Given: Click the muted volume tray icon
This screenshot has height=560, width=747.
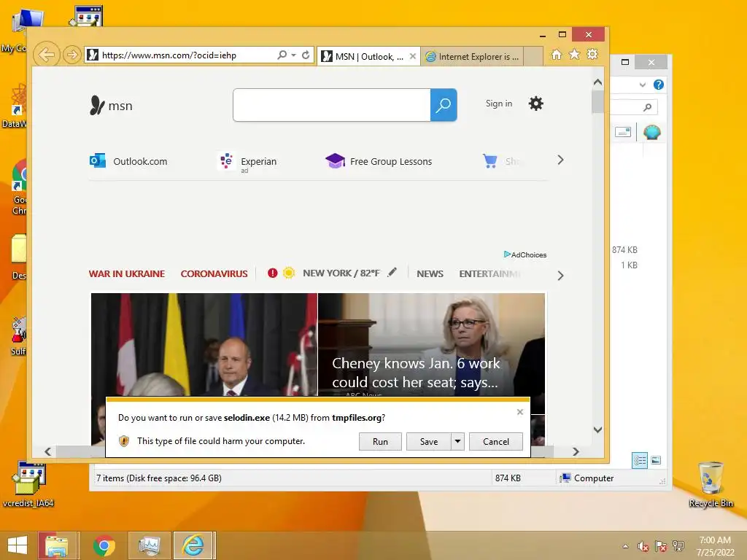Looking at the screenshot, I should coord(643,546).
